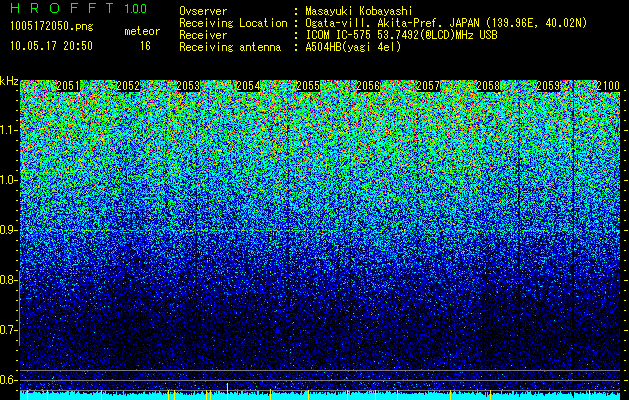Screen dimensions: 629x400
Task: Click the 1.1 frequency axis label
Action: point(8,130)
